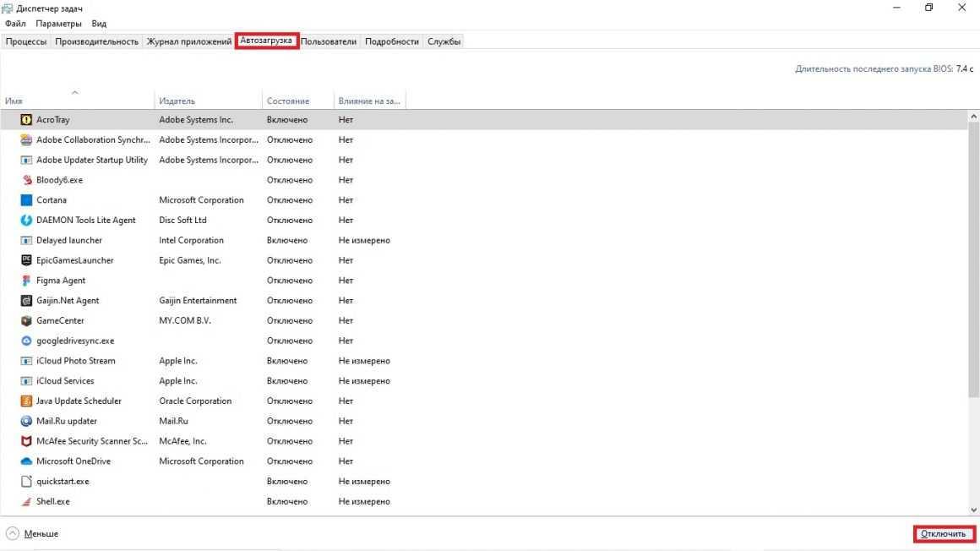980x551 pixels.
Task: Click the iCloud Photo Stream icon
Action: pos(26,360)
